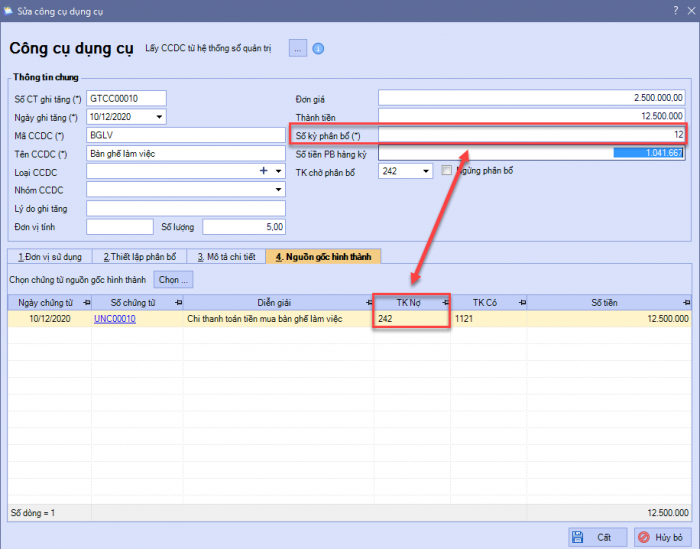Image resolution: width=700 pixels, height=549 pixels.
Task: Click the pin icon on Diễn giải column
Action: (364, 302)
